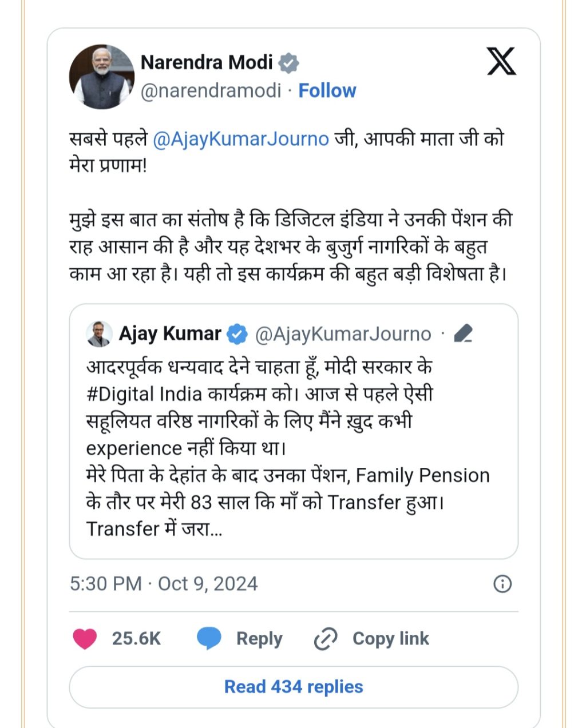Click the reply speech bubble icon
This screenshot has height=728, width=586.
pyautogui.click(x=209, y=638)
